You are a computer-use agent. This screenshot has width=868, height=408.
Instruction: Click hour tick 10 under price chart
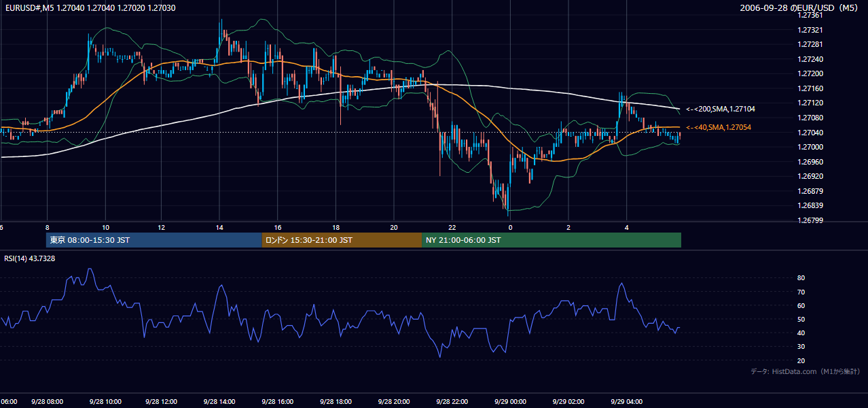[105, 227]
